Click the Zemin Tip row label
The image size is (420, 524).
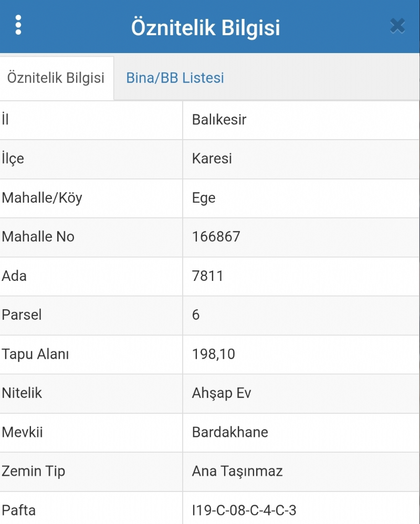click(33, 471)
